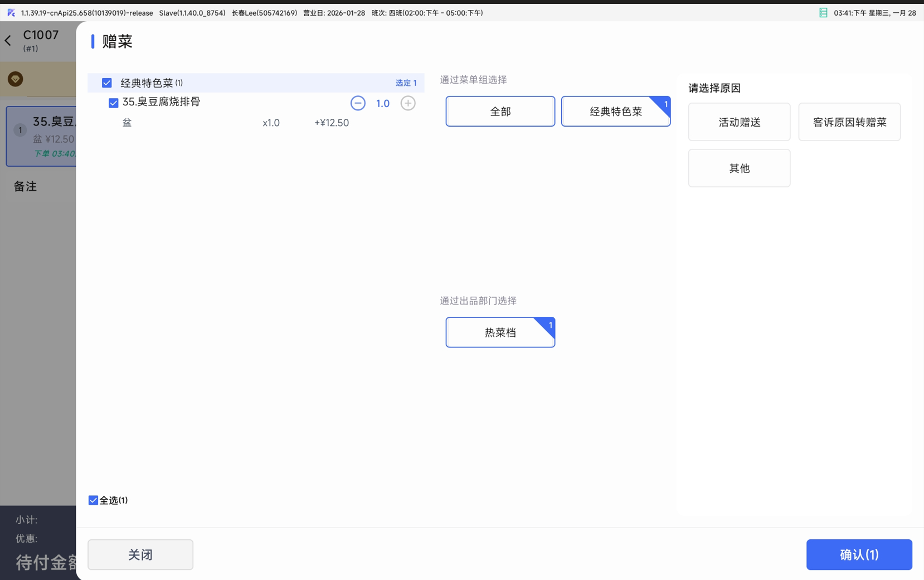Select the order item card numbered 1
The height and width of the screenshot is (580, 924).
[x=42, y=137]
